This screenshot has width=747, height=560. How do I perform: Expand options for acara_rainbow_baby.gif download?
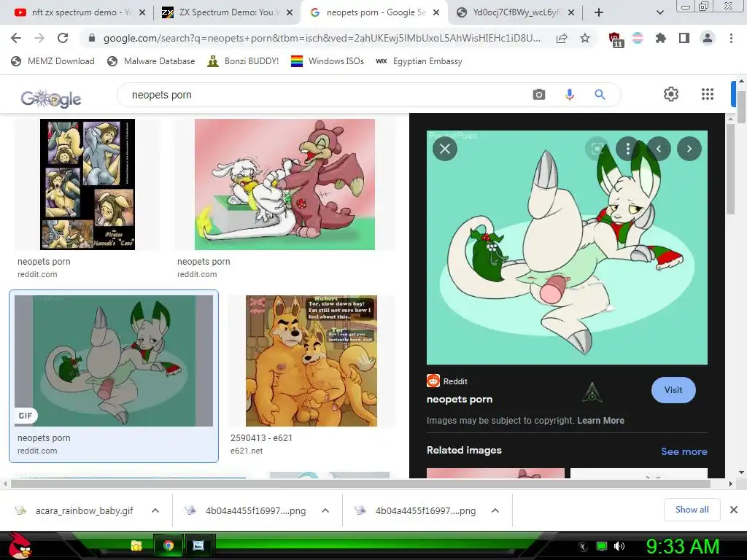coord(155,510)
